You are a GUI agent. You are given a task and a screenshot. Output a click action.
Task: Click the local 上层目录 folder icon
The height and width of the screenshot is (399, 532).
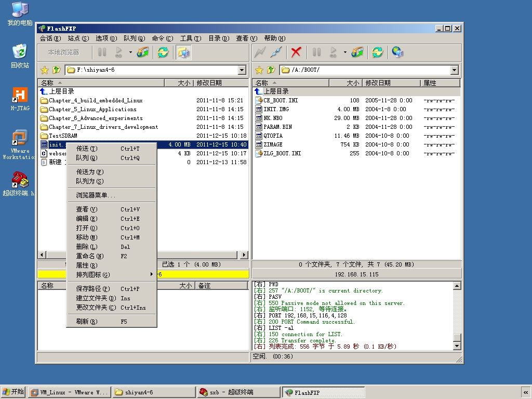tap(44, 91)
